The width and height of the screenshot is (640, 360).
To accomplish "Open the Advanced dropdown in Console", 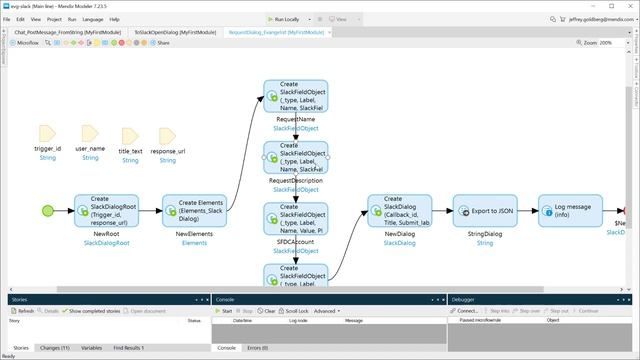I will [x=327, y=311].
